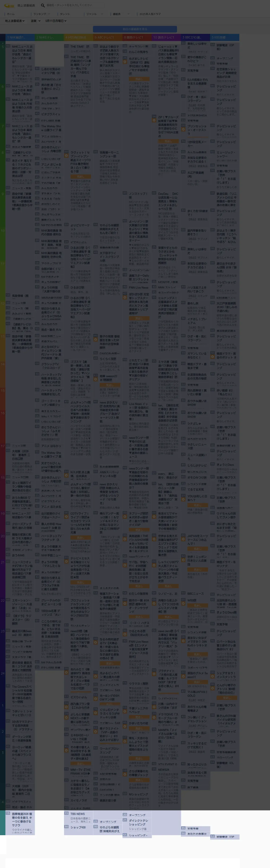Open the 地上波番組表 selector dropdown
The width and height of the screenshot is (270, 868).
15,21
